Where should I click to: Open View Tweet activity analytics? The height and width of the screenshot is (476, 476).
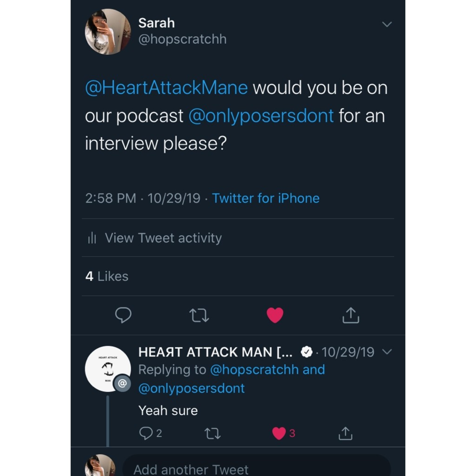click(x=163, y=238)
